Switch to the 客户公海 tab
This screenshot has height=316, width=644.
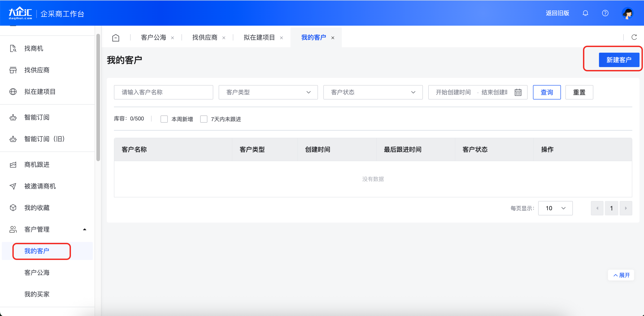click(x=154, y=37)
